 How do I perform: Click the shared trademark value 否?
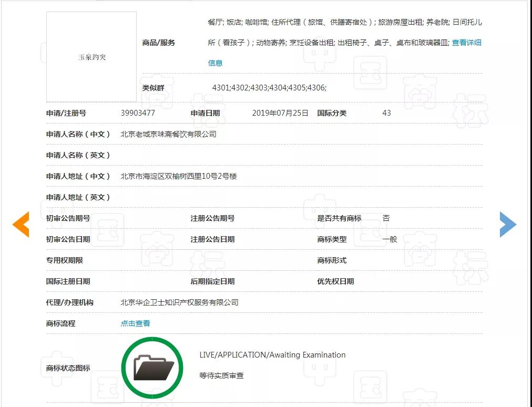point(386,218)
